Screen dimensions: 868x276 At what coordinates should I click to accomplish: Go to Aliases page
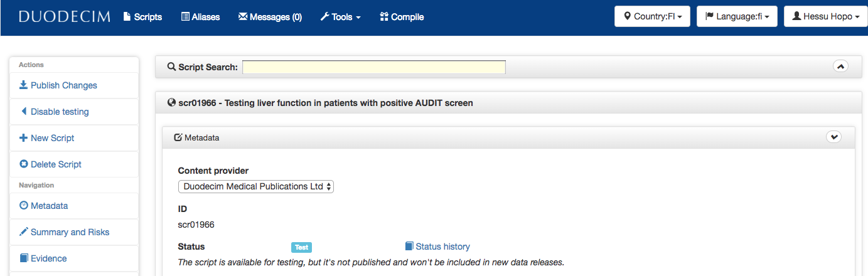[200, 17]
